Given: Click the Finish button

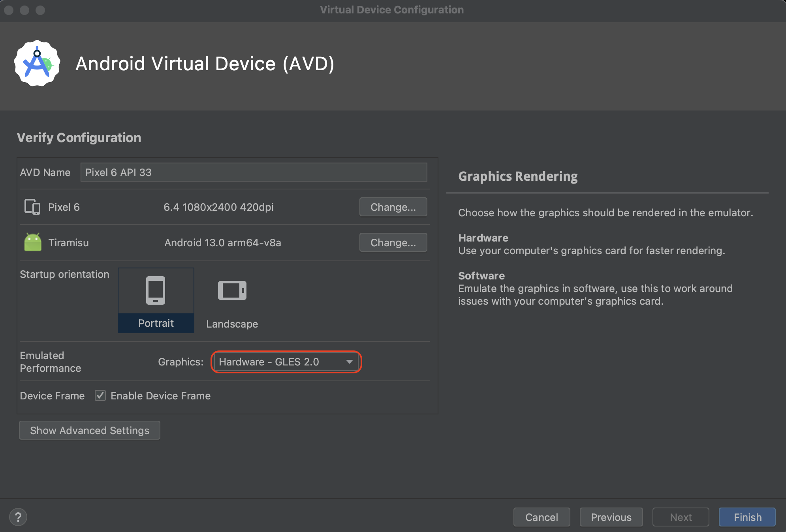Looking at the screenshot, I should point(747,517).
